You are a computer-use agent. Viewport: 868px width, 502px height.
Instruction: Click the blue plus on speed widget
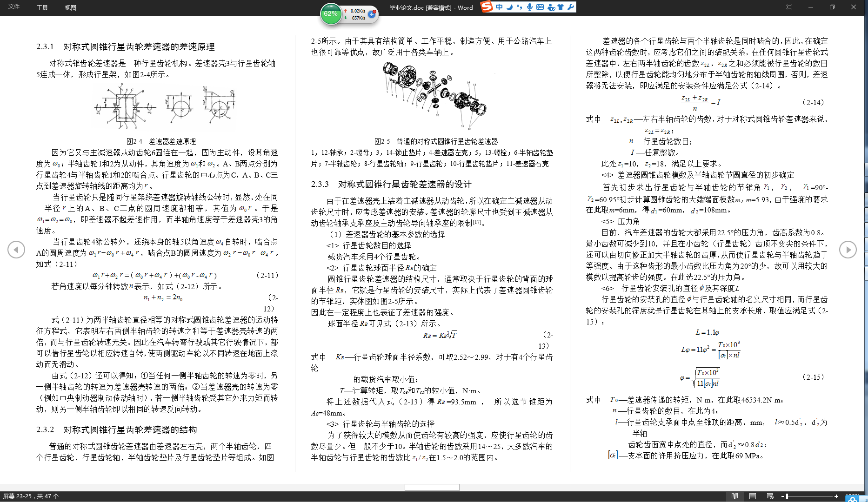click(x=372, y=14)
